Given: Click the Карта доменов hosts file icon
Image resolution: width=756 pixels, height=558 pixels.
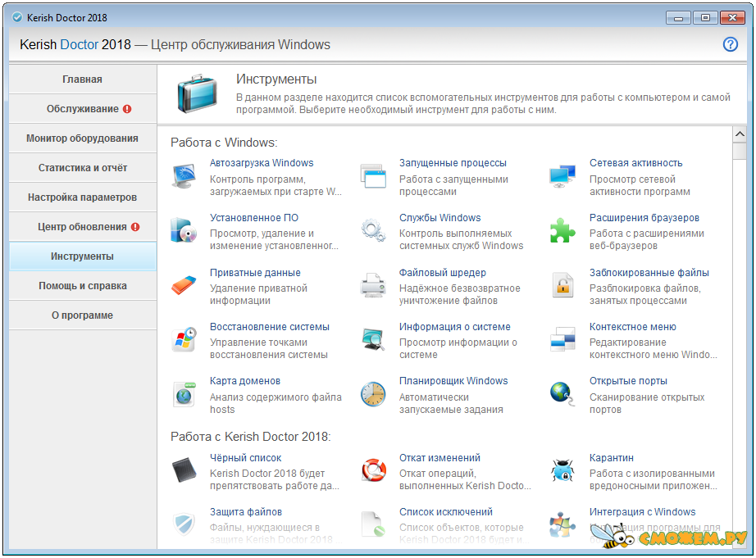Looking at the screenshot, I should tap(184, 394).
